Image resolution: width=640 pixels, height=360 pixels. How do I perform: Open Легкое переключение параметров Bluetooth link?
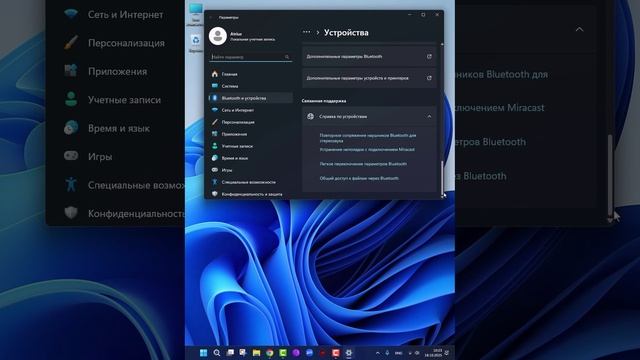[363, 164]
